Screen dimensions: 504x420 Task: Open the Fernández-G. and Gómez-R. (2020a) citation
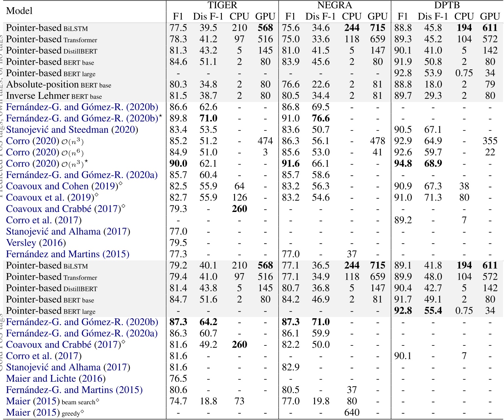82,175
